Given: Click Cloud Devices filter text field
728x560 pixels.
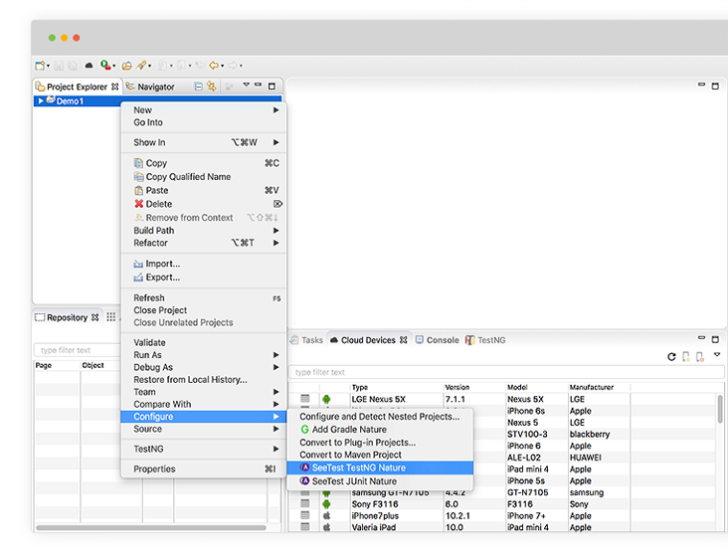Looking at the screenshot, I should tap(506, 372).
